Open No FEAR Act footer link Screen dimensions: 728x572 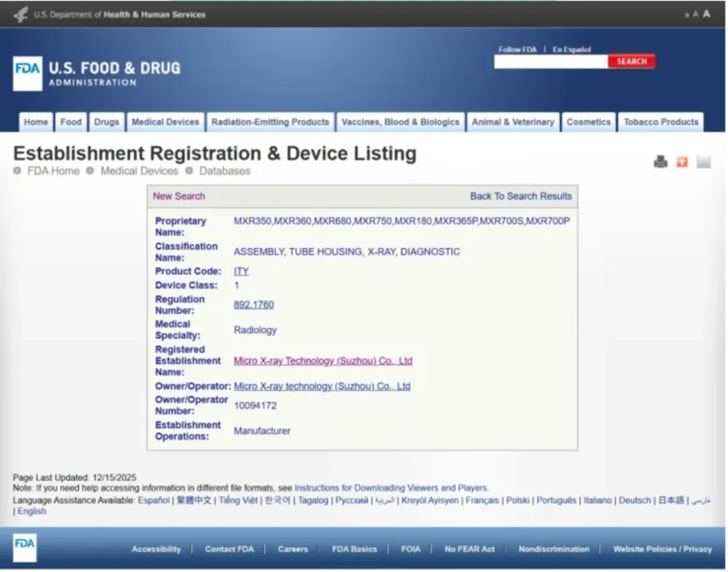(x=469, y=549)
